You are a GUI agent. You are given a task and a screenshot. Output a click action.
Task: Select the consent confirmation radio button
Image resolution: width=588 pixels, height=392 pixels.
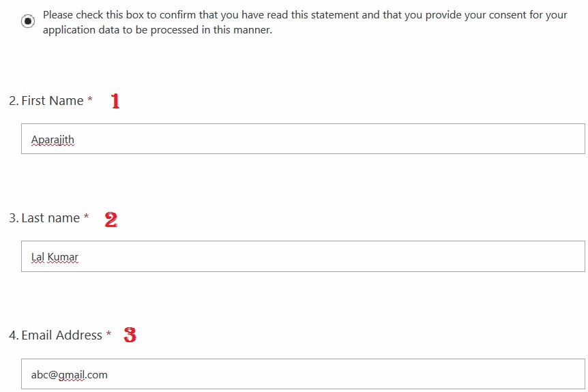coord(28,22)
